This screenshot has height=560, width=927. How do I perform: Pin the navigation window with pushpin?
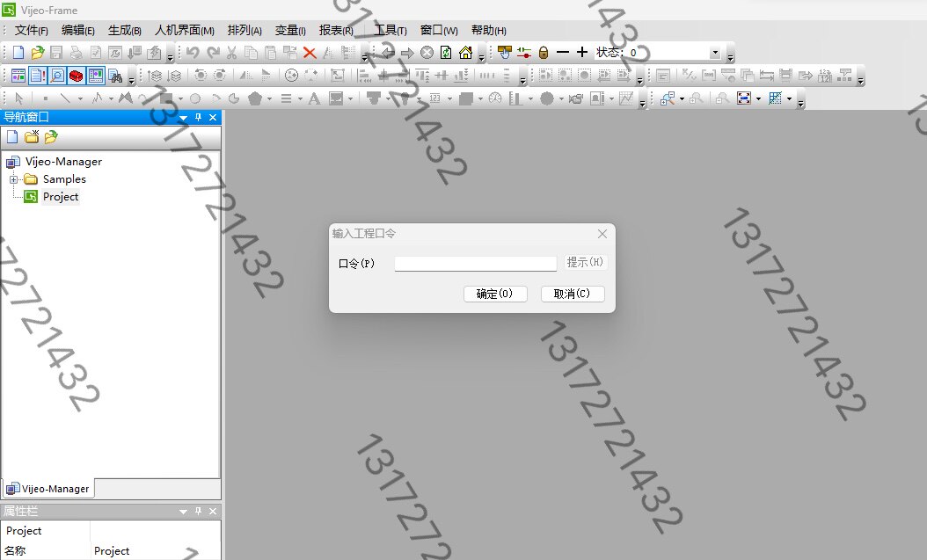click(198, 117)
